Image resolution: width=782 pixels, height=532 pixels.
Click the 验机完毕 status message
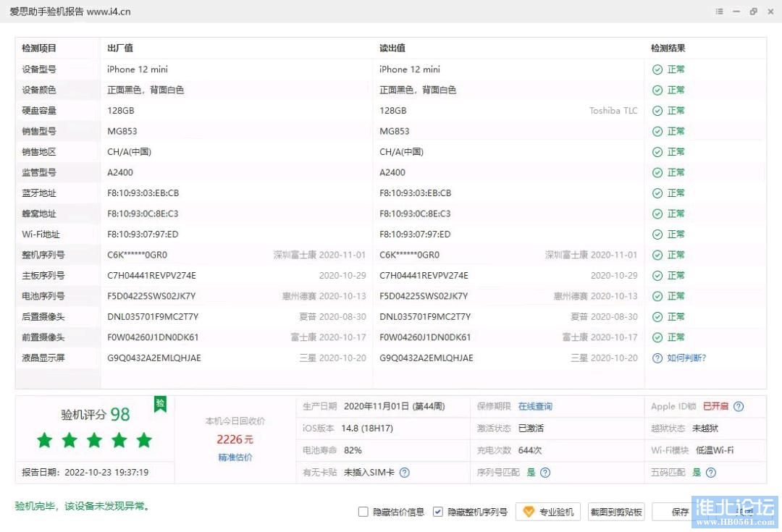(83, 506)
